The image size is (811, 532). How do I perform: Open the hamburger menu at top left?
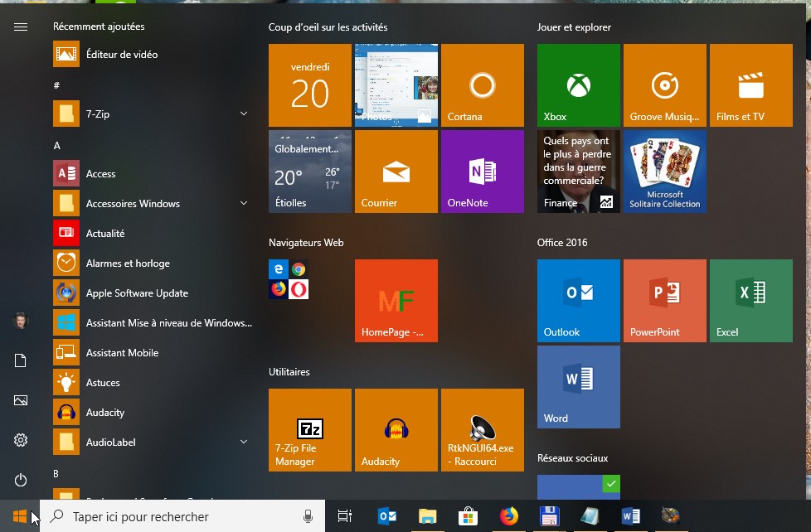point(21,27)
